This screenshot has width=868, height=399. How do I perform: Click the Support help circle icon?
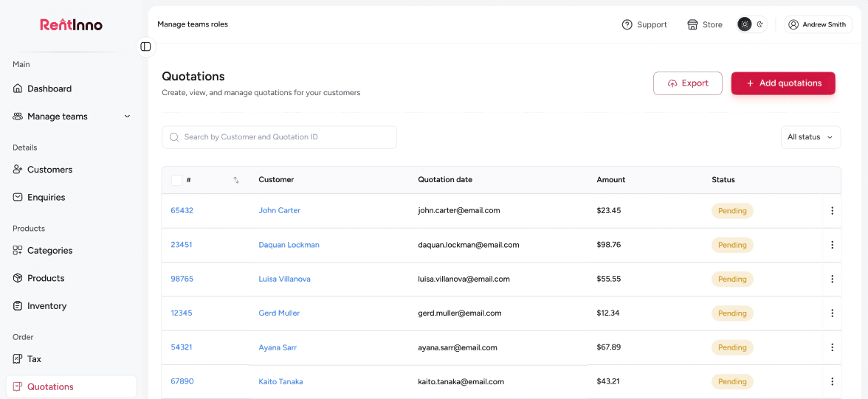[x=627, y=24]
